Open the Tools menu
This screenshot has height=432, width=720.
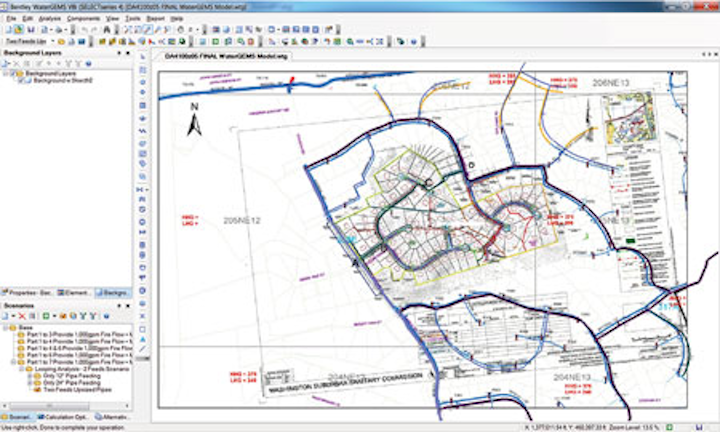click(x=133, y=18)
